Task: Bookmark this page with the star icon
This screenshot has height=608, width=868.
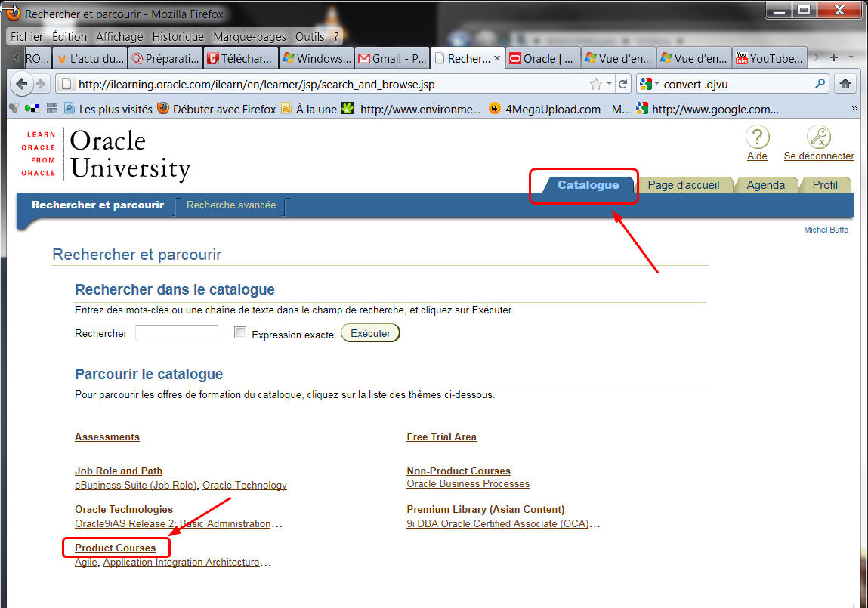Action: (595, 84)
